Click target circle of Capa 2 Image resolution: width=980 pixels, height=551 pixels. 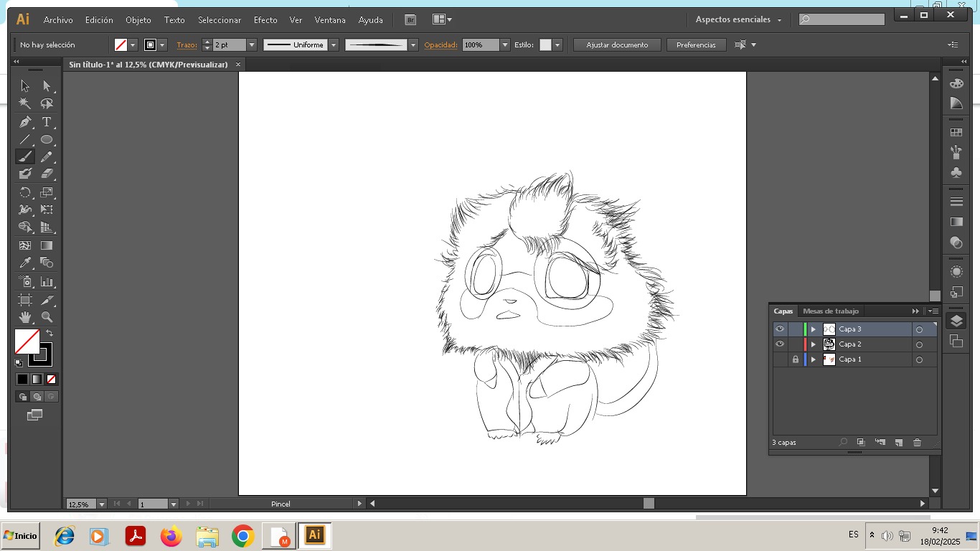(x=919, y=344)
